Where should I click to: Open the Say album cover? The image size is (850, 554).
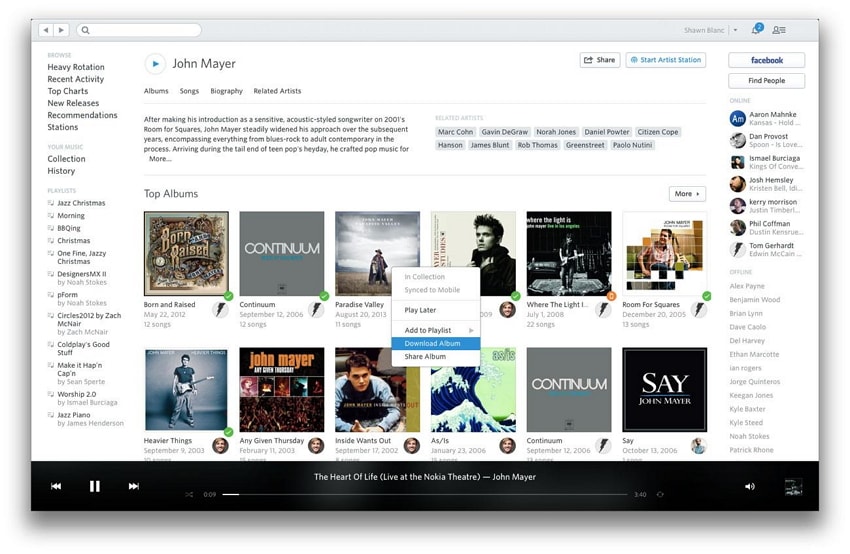pos(665,390)
